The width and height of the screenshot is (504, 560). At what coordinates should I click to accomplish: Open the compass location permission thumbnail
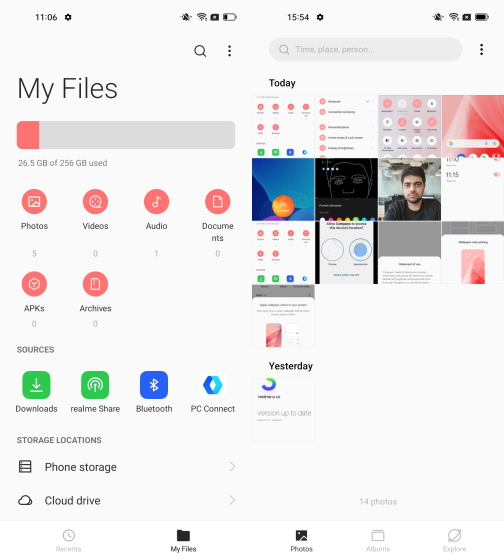346,252
